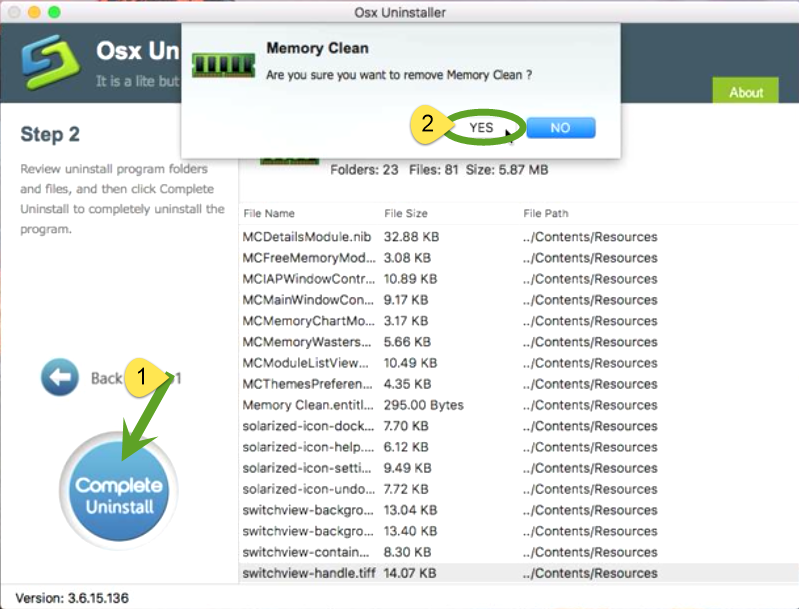Select the solarized-icon-undo... file row
Screen dimensions: 799x609
tap(519, 489)
